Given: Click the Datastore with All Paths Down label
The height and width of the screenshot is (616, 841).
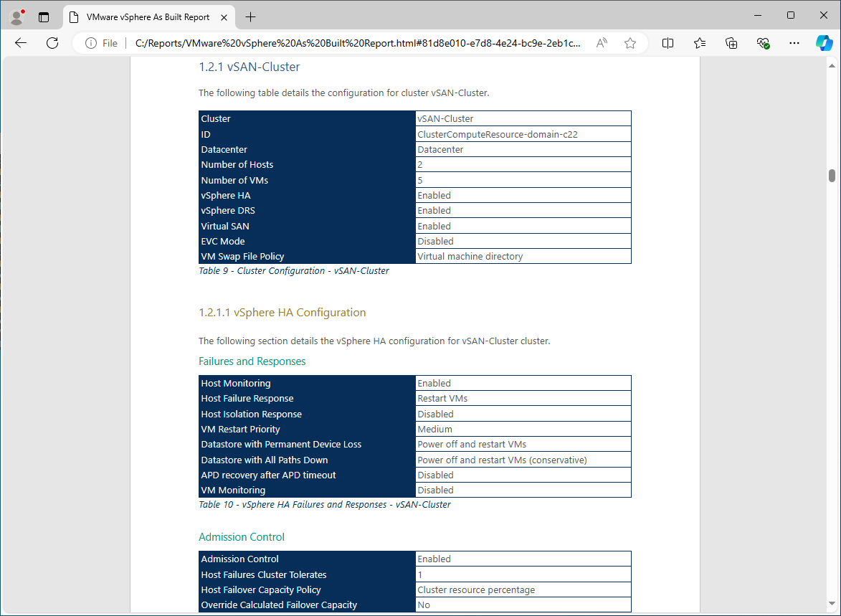Looking at the screenshot, I should pos(265,460).
